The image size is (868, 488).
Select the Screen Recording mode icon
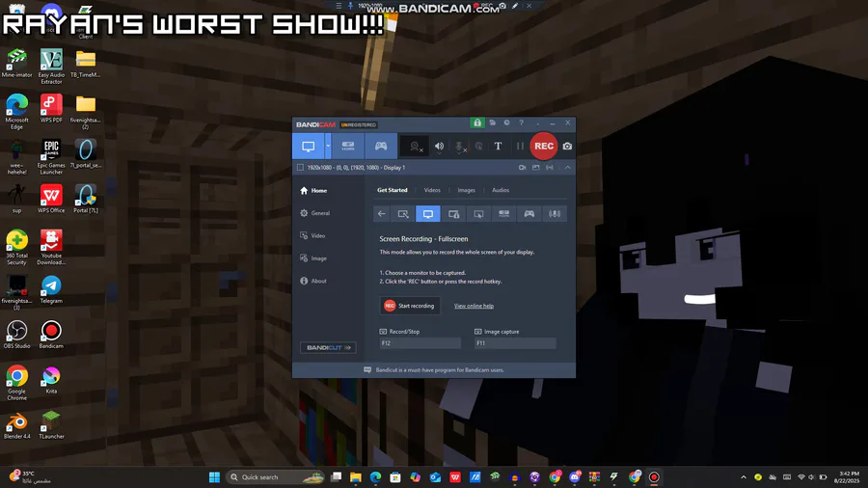tap(309, 146)
